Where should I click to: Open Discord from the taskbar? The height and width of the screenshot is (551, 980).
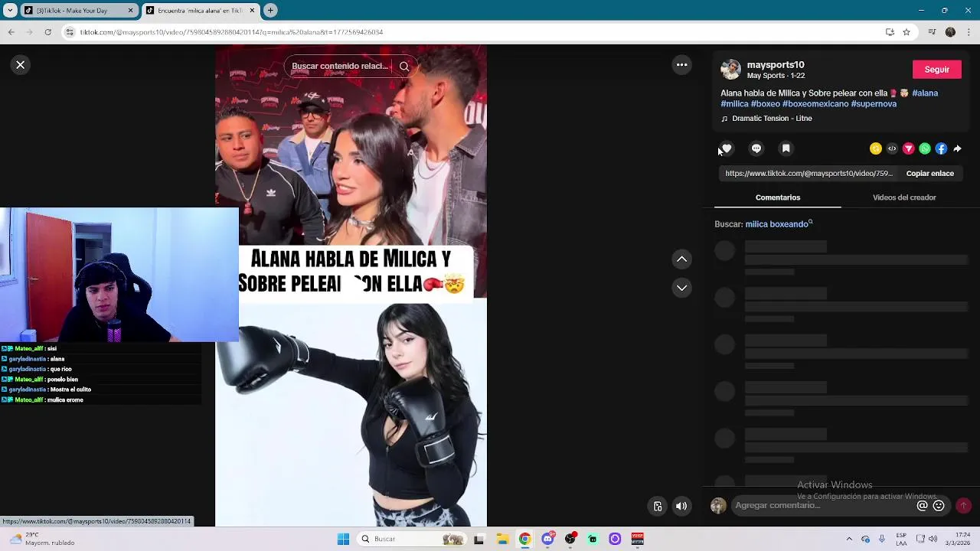tap(547, 539)
